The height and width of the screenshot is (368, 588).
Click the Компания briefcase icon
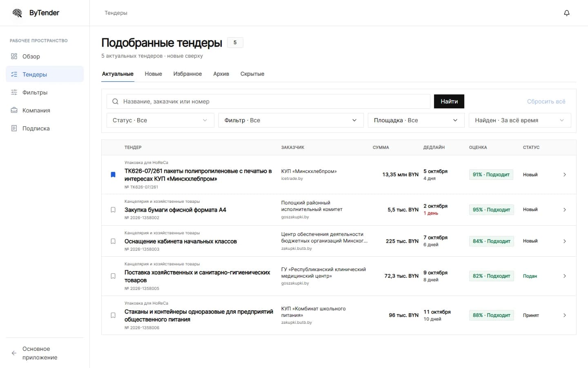tap(14, 110)
